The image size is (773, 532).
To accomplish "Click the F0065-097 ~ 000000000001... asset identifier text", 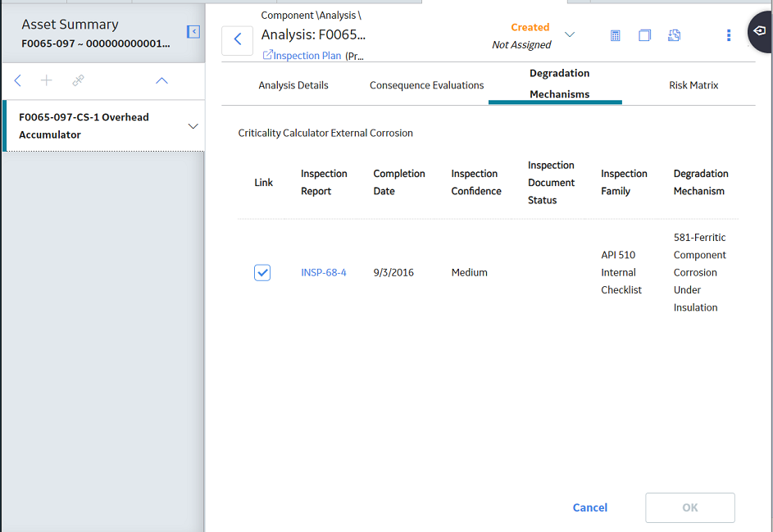I will 96,44.
